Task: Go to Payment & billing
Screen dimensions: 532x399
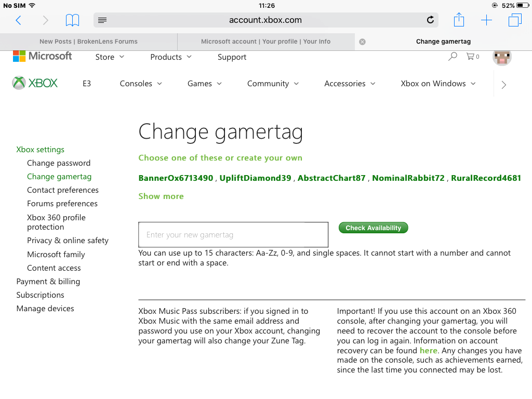Action: 48,282
